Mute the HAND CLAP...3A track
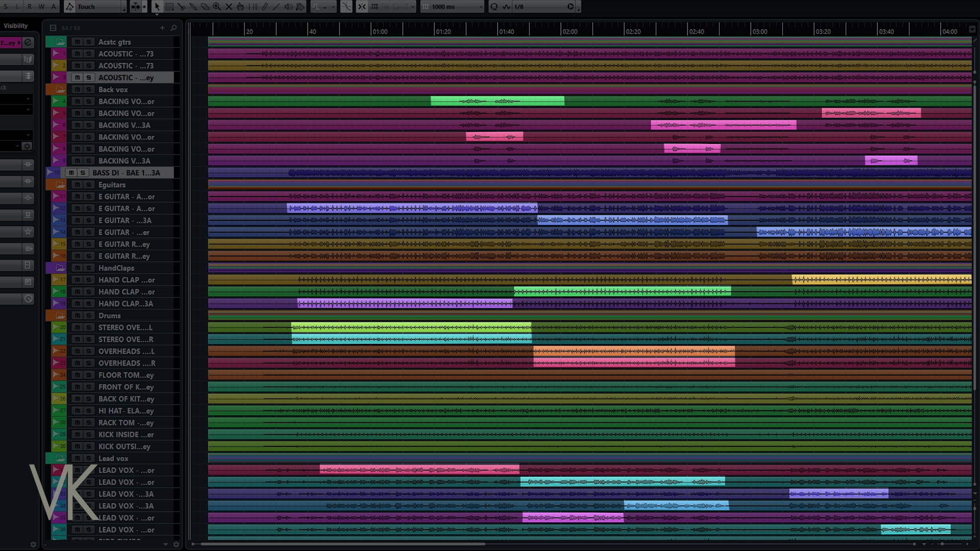 pos(77,304)
